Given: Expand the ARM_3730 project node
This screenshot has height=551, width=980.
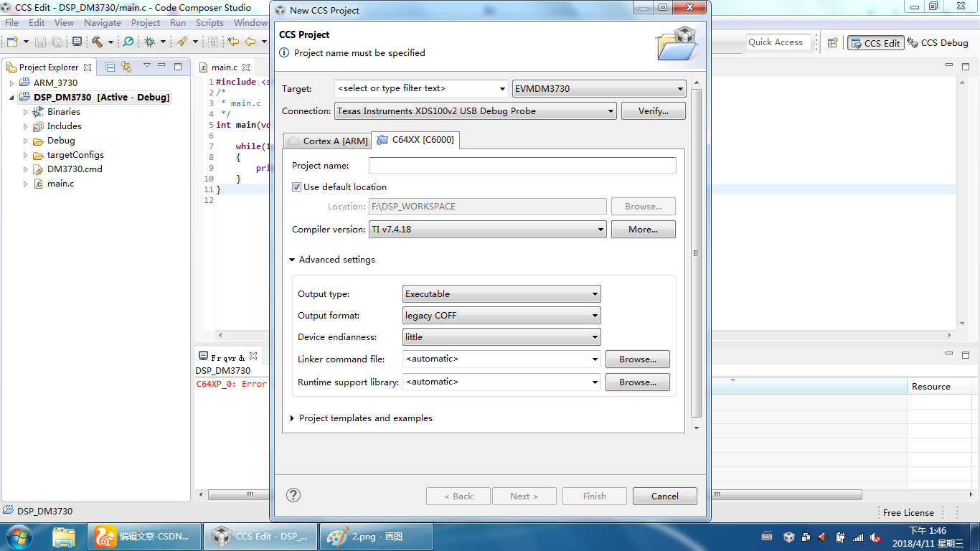Looking at the screenshot, I should 11,83.
